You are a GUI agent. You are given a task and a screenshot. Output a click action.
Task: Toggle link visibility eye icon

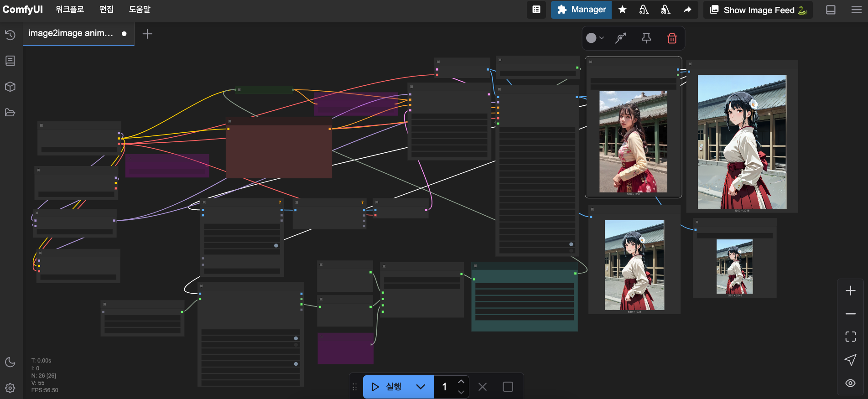(850, 383)
